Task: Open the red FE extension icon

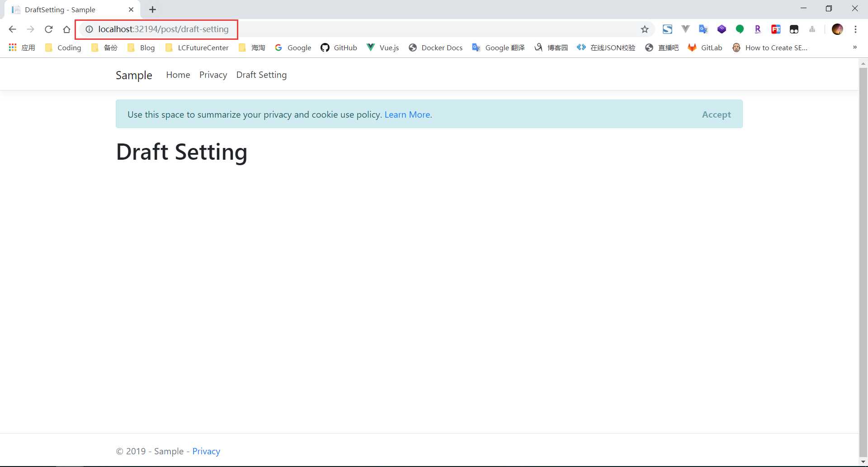Action: click(x=776, y=29)
